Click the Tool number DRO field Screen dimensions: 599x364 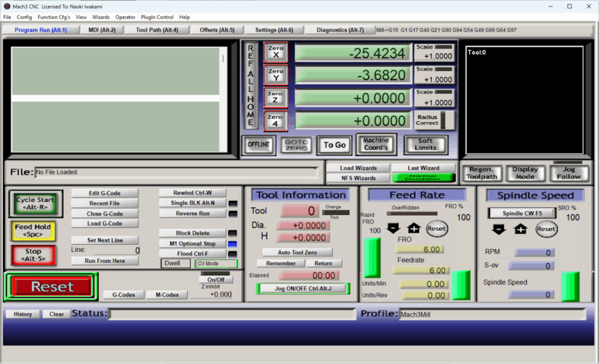(299, 211)
